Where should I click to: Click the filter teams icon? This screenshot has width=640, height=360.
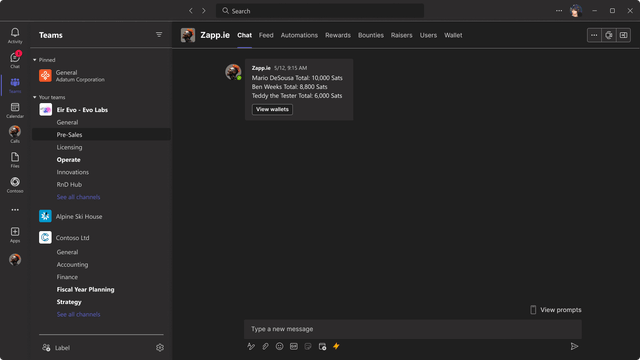click(159, 35)
